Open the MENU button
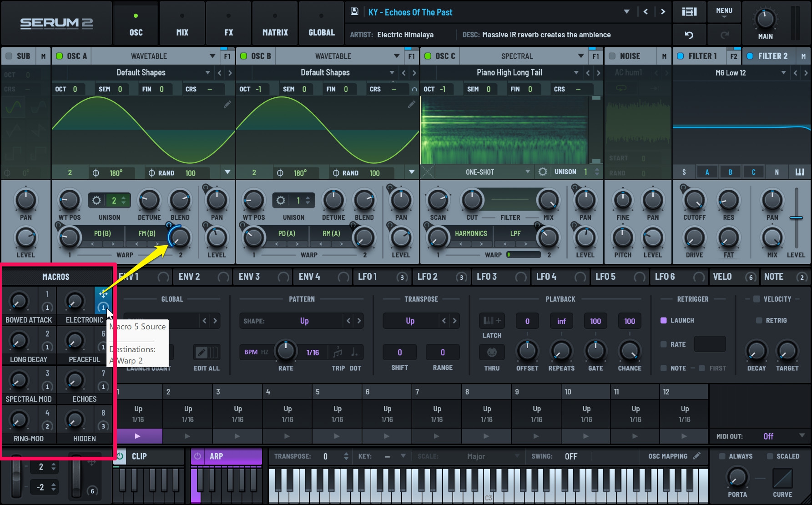Viewport: 812px width, 505px height. [724, 12]
